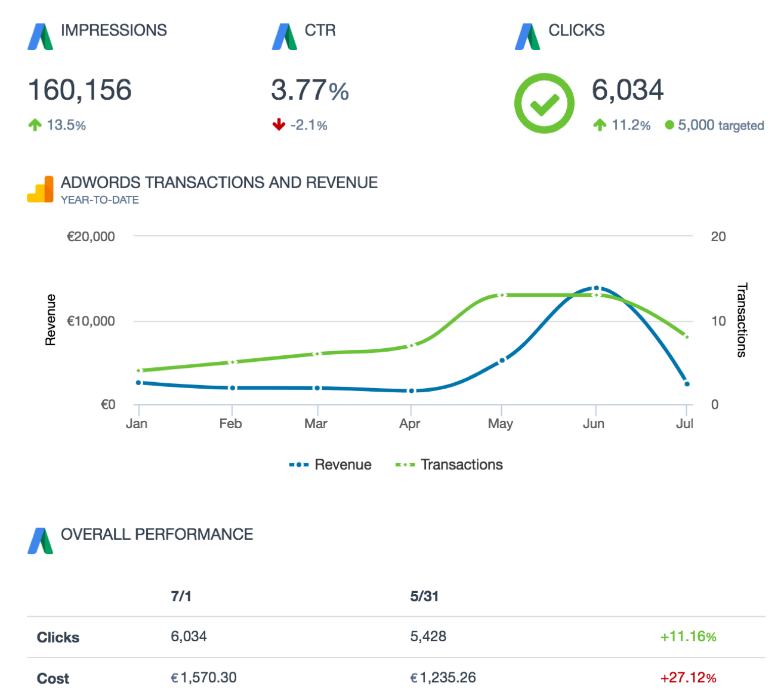Click the AdWords icon next to CTR
Screen dimensions: 784x695
[285, 37]
